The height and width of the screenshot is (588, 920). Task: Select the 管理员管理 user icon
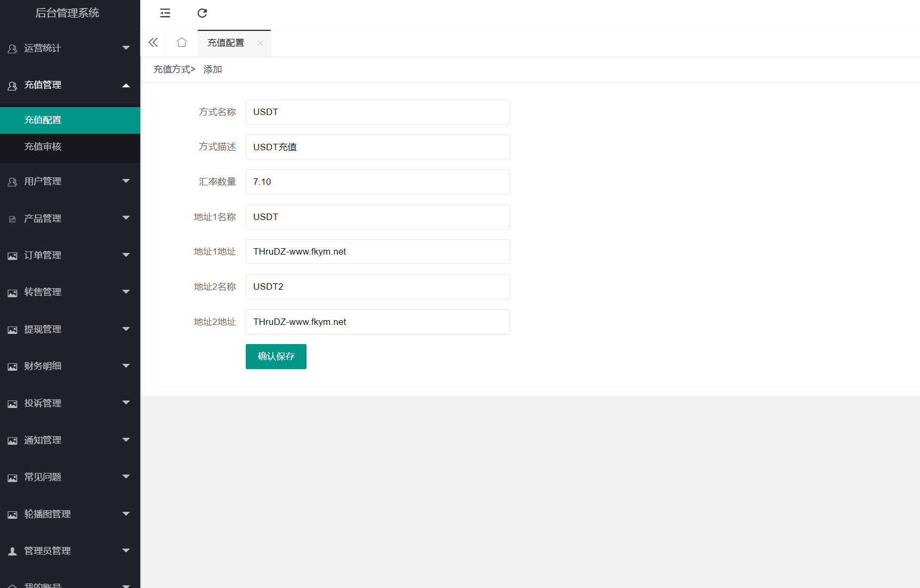click(x=12, y=551)
